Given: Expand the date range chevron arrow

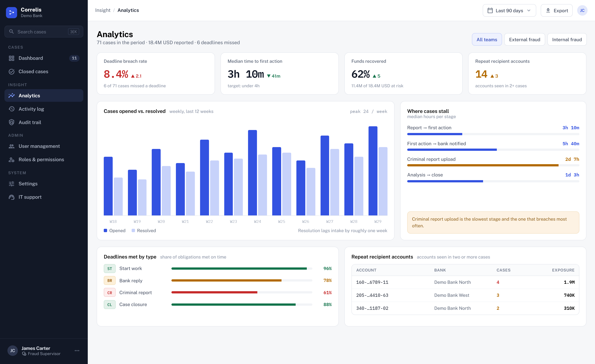Looking at the screenshot, I should click(x=529, y=10).
